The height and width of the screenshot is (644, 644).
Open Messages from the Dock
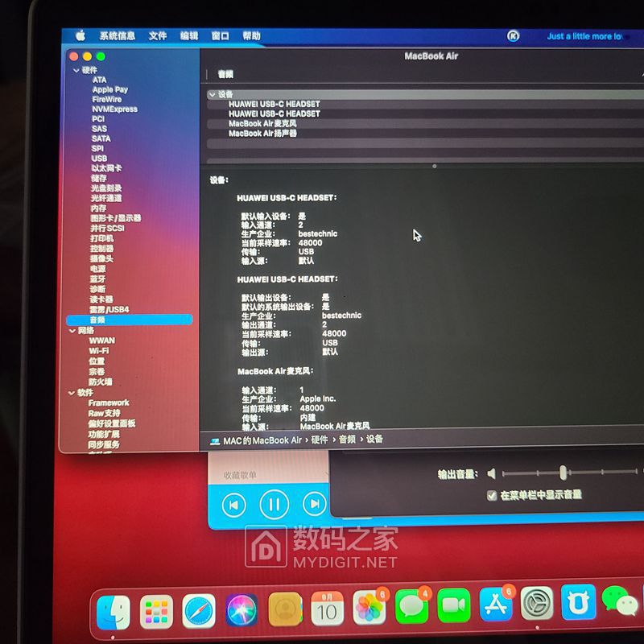pyautogui.click(x=411, y=607)
